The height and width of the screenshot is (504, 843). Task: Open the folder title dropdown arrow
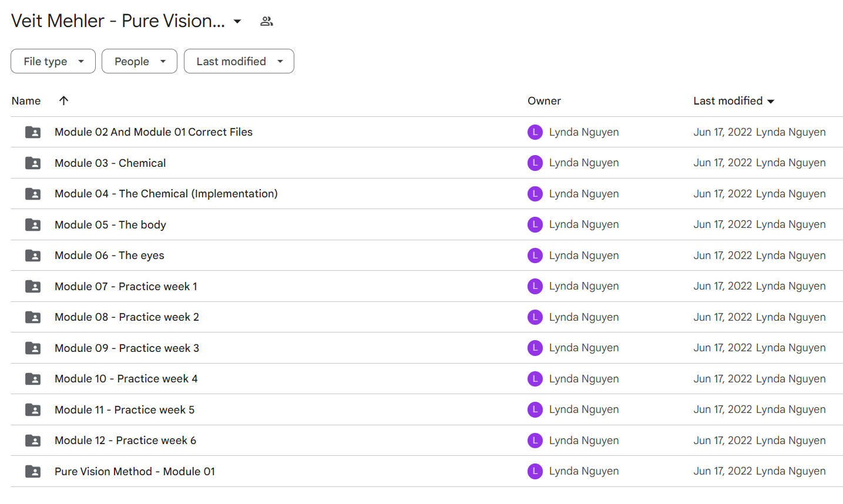click(237, 21)
